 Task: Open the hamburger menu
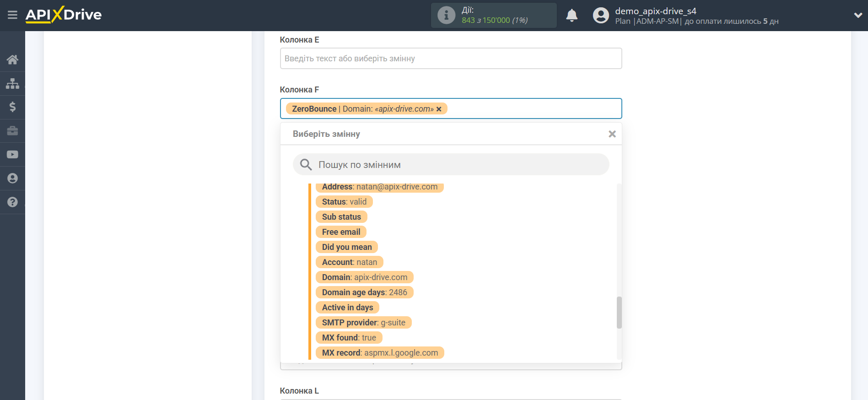tap(12, 15)
